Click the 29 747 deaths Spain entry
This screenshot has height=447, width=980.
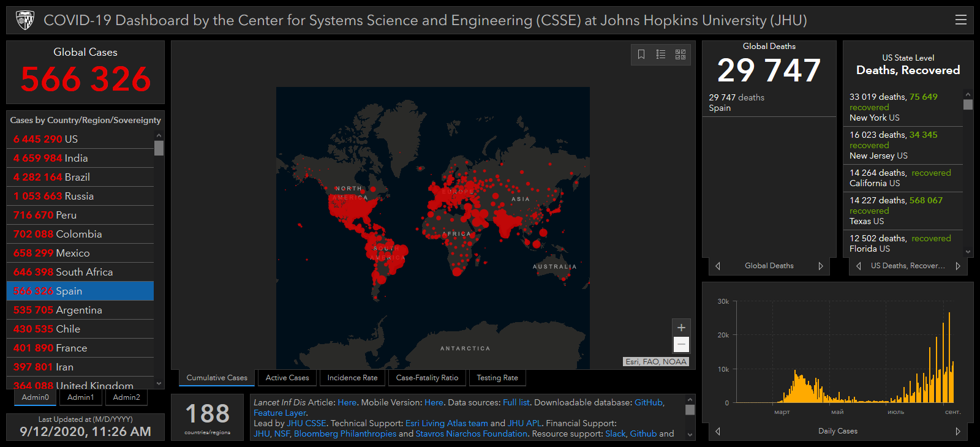(x=769, y=103)
